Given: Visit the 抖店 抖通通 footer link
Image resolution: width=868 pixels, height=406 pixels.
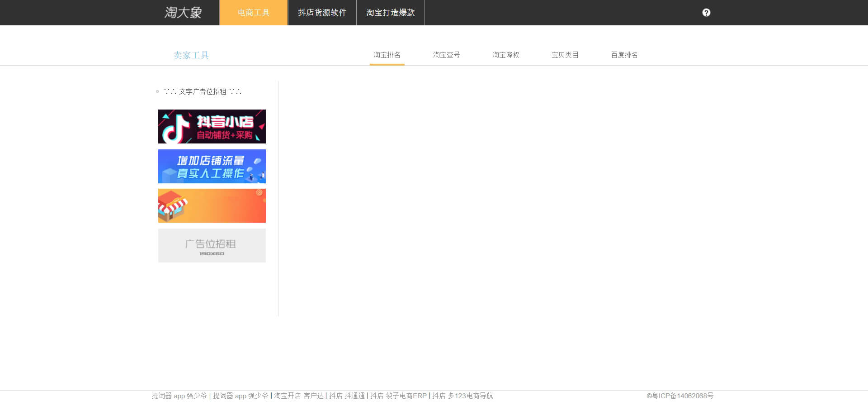Looking at the screenshot, I should tap(347, 396).
